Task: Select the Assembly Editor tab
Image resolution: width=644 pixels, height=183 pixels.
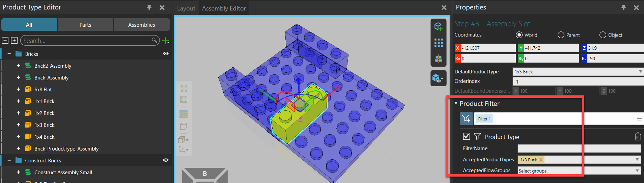Action: tap(224, 8)
